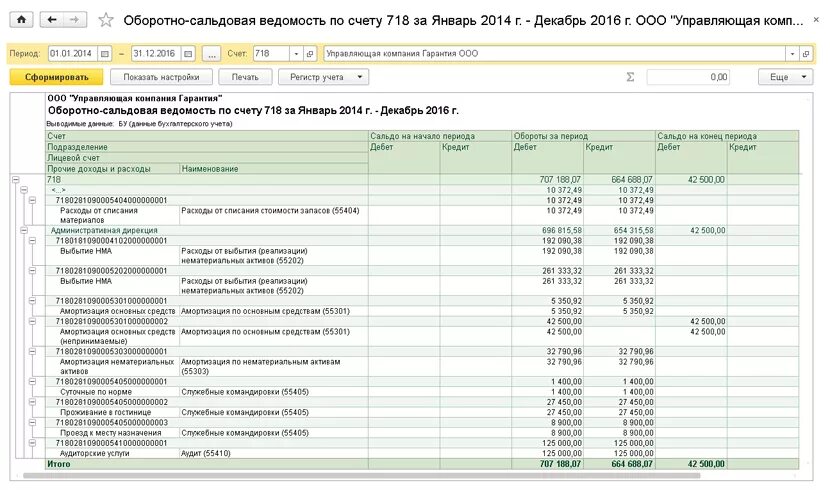Click the back navigation arrow
Screen dimensions: 830x490
pos(51,20)
